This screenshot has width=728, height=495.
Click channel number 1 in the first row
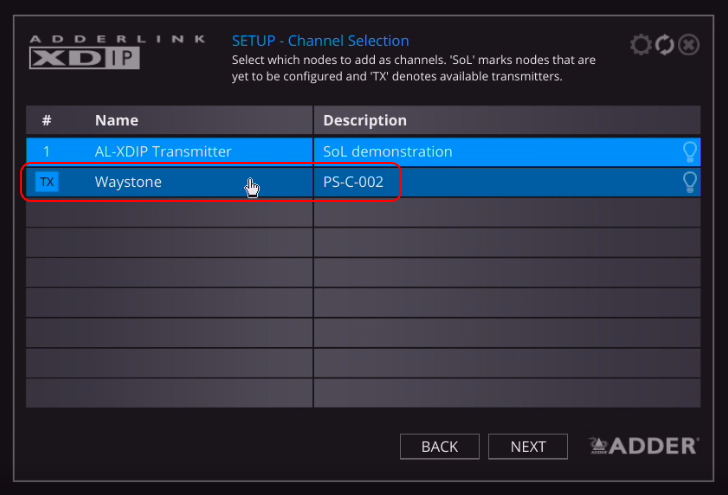[x=46, y=152]
